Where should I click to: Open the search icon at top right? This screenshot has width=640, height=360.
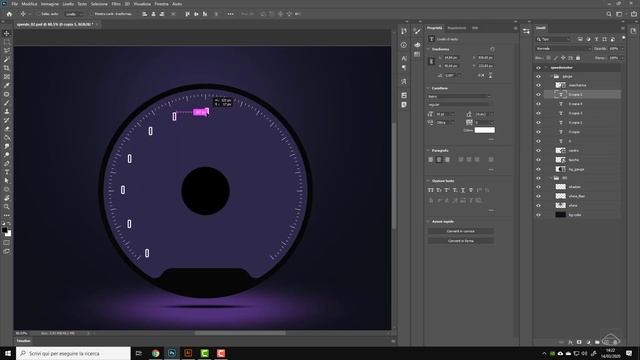tap(609, 14)
